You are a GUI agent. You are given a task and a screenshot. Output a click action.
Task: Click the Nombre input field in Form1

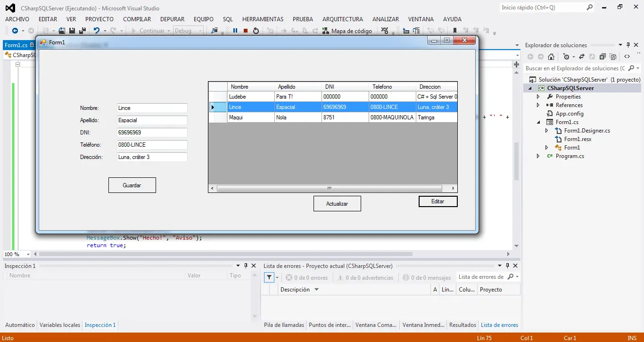(x=152, y=108)
